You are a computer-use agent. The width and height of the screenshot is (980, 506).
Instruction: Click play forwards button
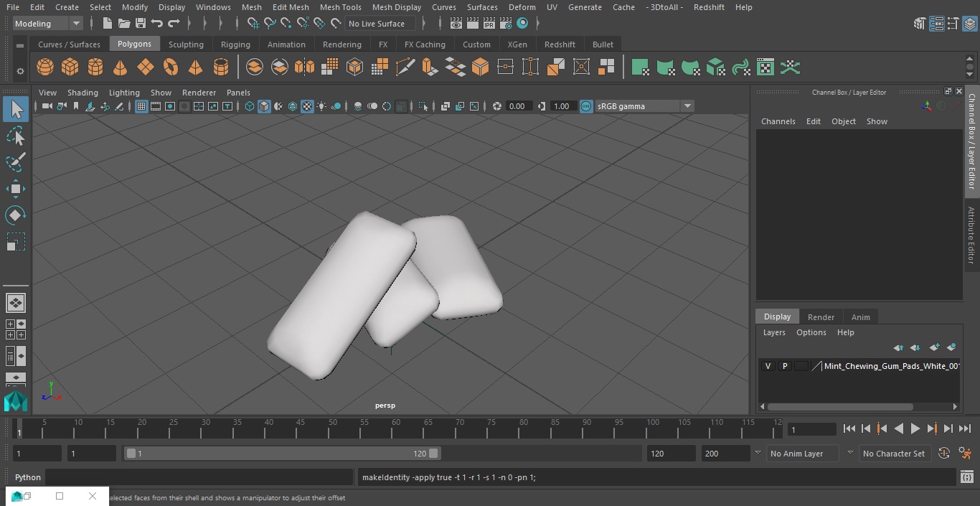point(915,428)
